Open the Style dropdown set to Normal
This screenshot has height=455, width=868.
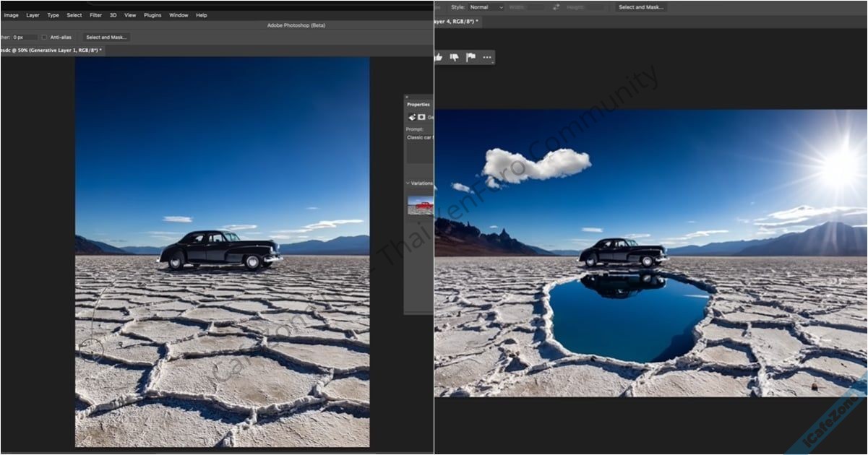[x=486, y=7]
